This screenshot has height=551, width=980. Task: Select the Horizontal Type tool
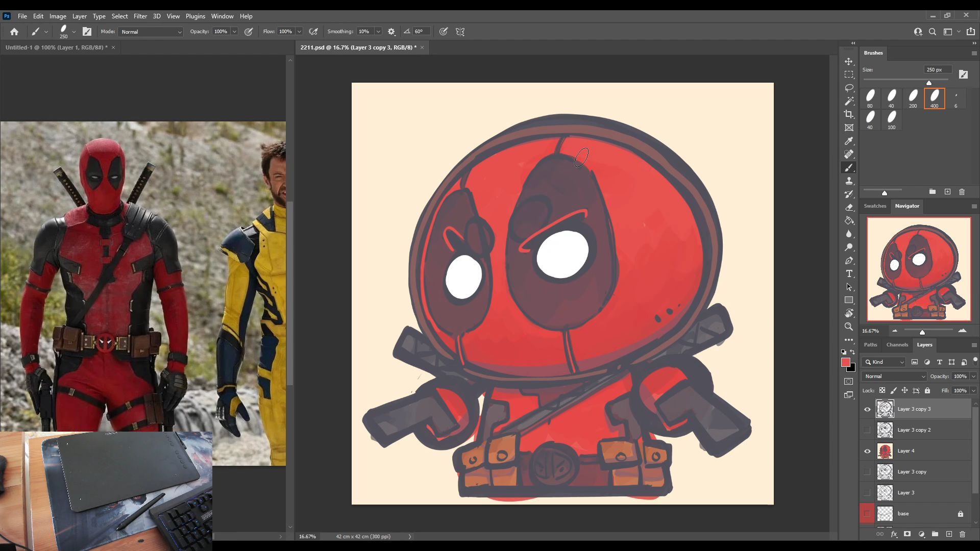(x=849, y=273)
